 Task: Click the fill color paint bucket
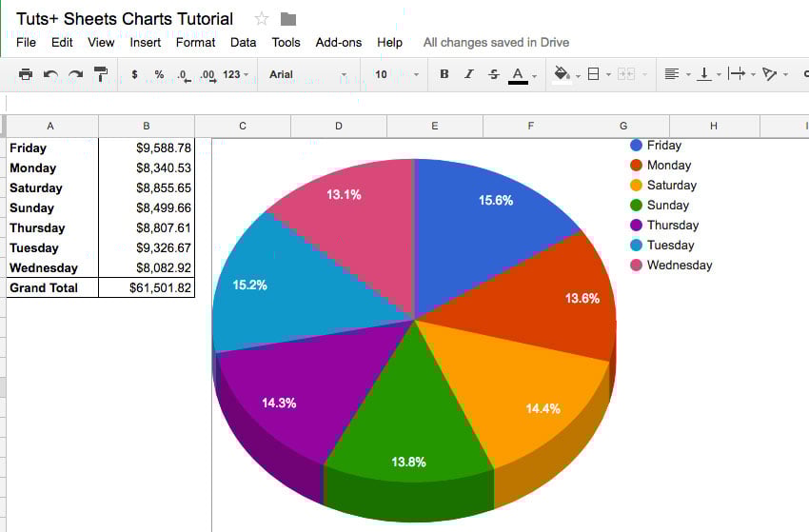[562, 74]
